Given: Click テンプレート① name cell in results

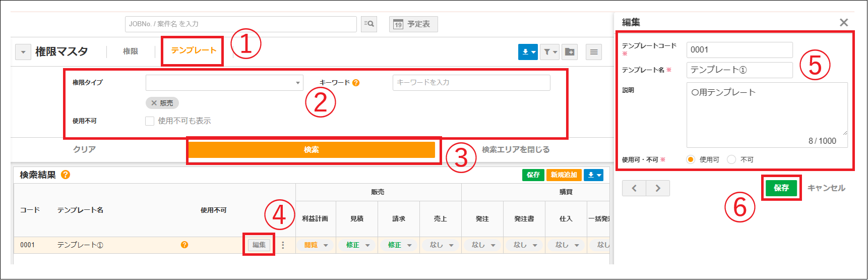Looking at the screenshot, I should click(x=80, y=245).
